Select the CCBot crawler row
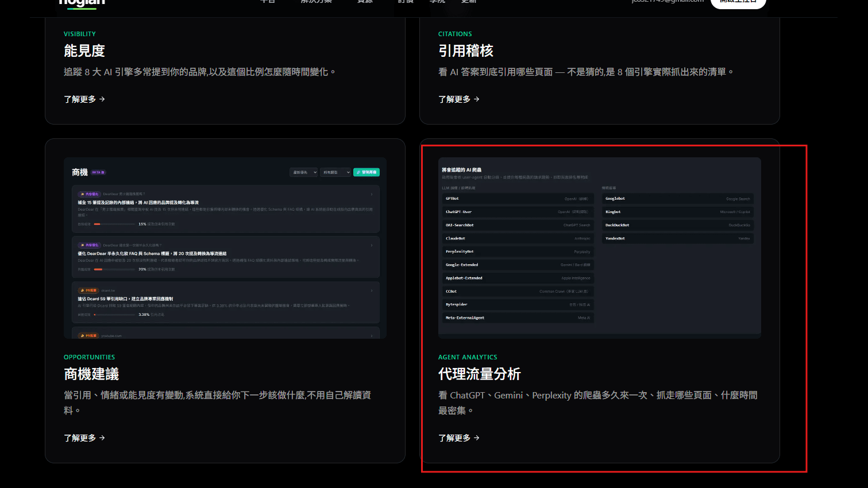Screen dimensions: 868x488 (x=518, y=291)
